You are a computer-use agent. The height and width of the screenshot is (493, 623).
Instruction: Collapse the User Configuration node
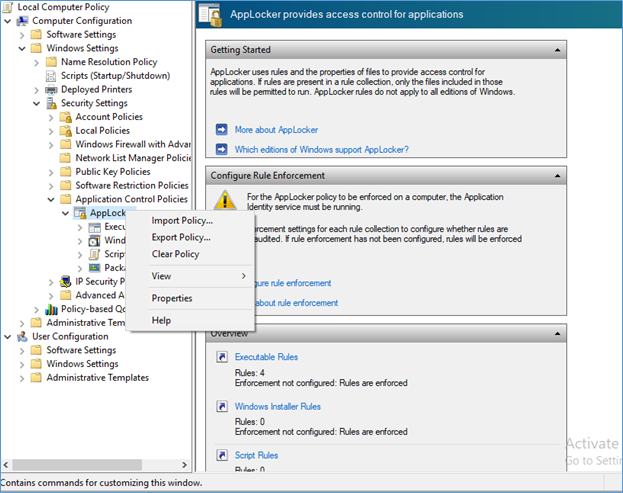click(x=8, y=337)
